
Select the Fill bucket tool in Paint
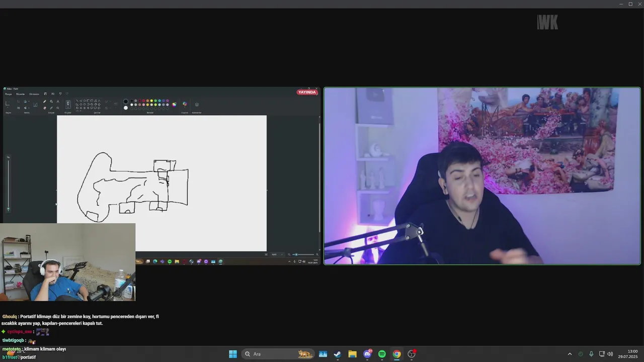tap(51, 101)
